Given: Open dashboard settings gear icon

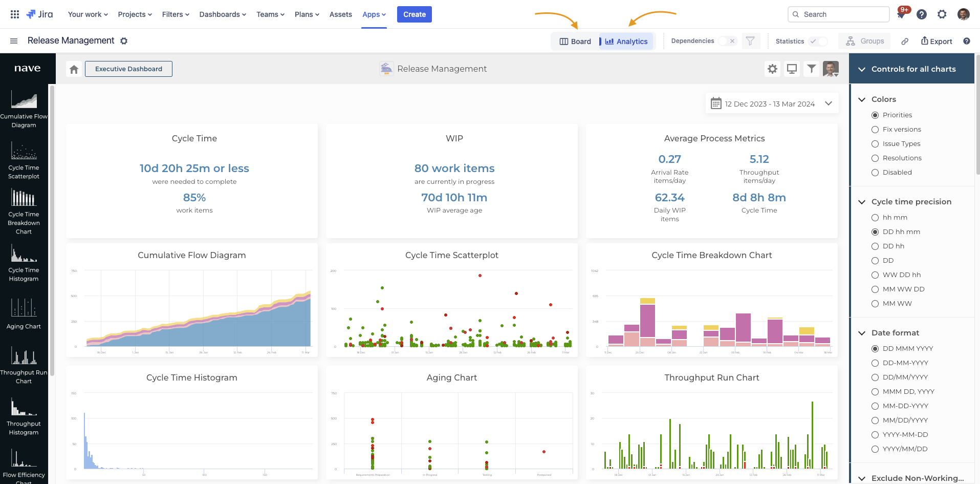Looking at the screenshot, I should pyautogui.click(x=772, y=69).
